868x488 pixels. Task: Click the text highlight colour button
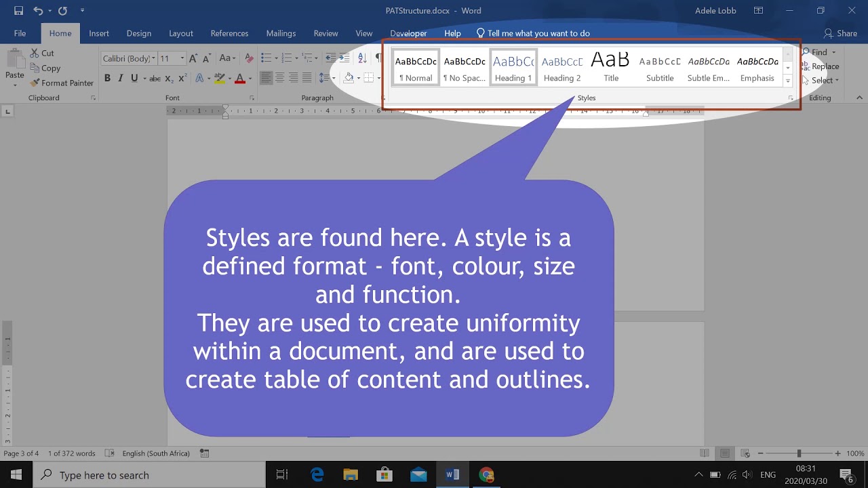coord(219,78)
